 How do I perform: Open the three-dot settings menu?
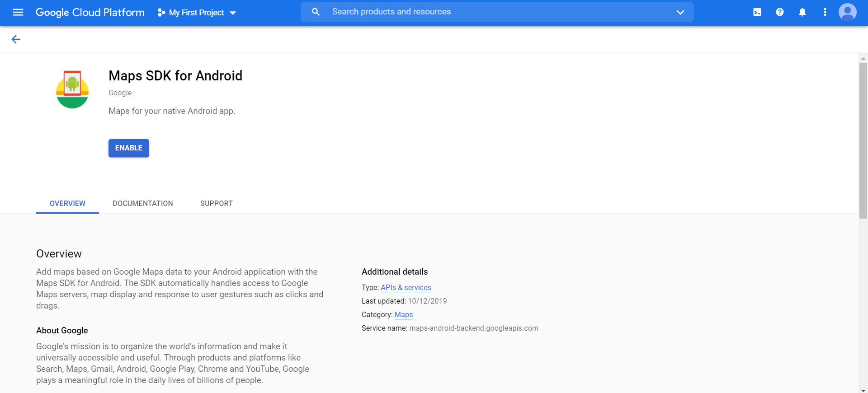coord(825,12)
